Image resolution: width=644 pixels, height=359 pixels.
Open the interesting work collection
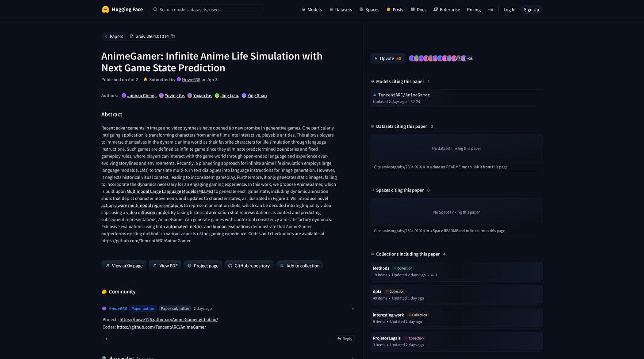pos(456,318)
